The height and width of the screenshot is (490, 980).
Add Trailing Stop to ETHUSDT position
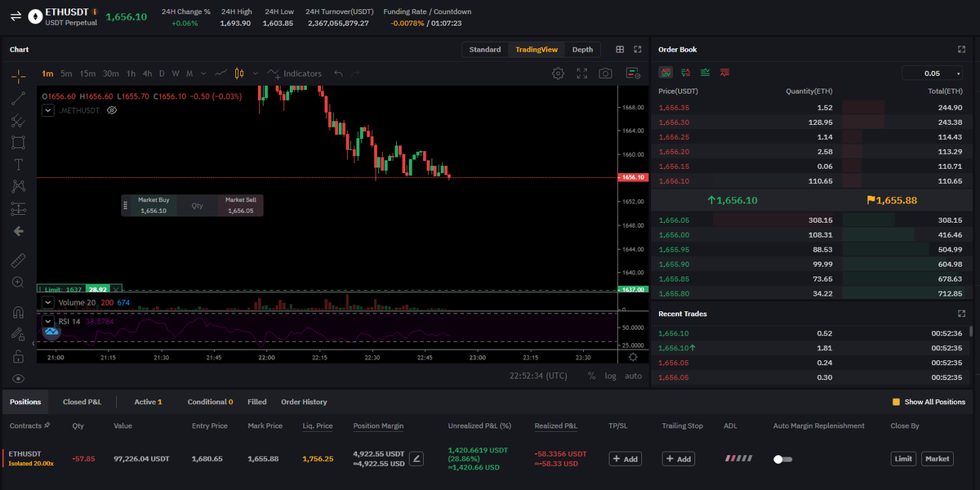tap(679, 459)
